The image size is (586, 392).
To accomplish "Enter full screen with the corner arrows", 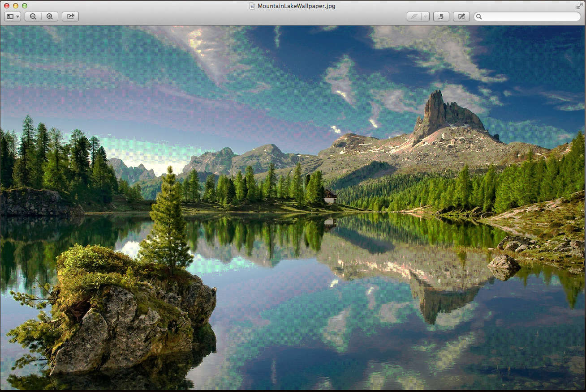I will [x=580, y=6].
